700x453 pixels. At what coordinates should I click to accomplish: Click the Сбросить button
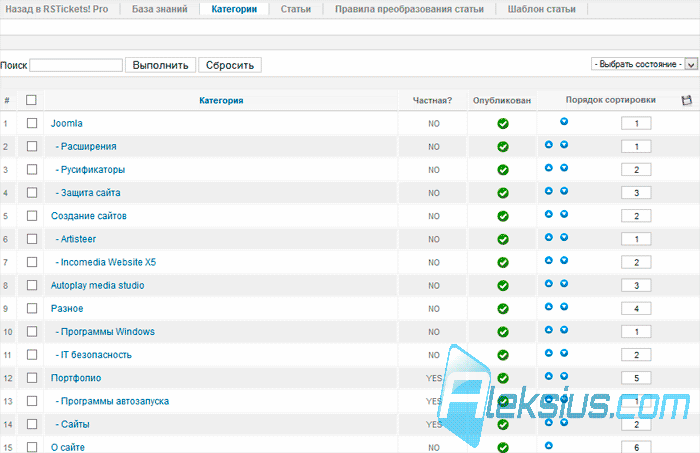pos(230,65)
